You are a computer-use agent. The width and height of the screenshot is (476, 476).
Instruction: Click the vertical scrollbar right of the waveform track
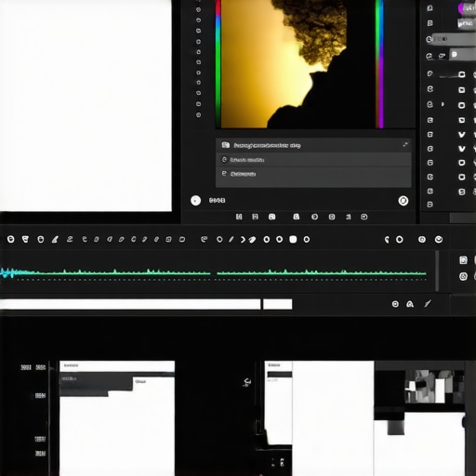coord(437,271)
